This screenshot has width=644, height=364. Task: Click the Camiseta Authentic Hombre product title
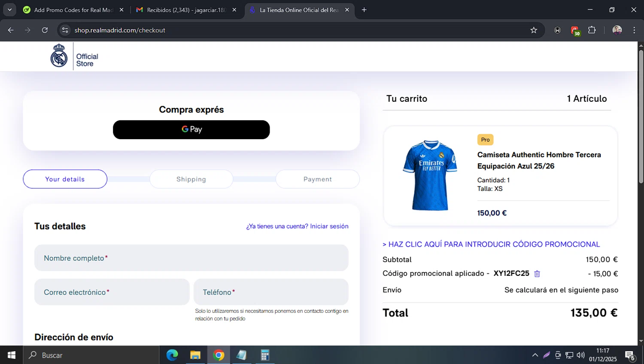point(539,160)
